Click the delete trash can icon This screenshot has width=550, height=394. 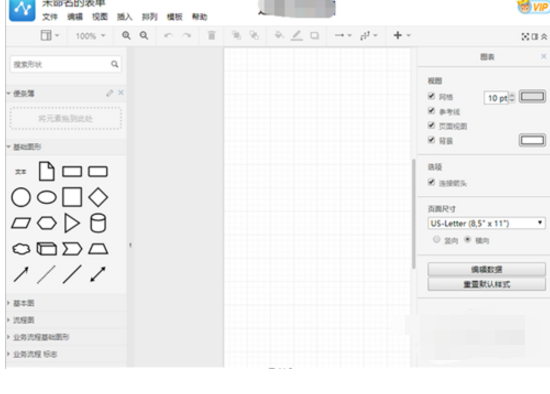[x=212, y=35]
